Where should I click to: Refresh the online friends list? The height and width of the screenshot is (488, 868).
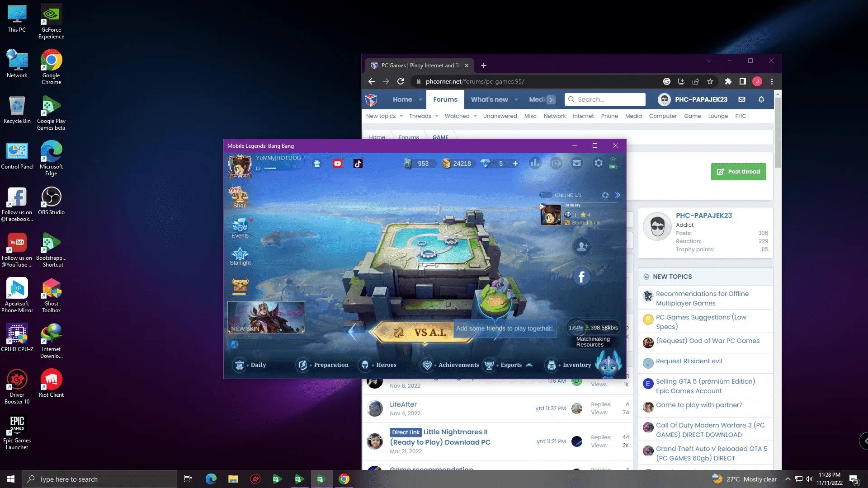605,195
